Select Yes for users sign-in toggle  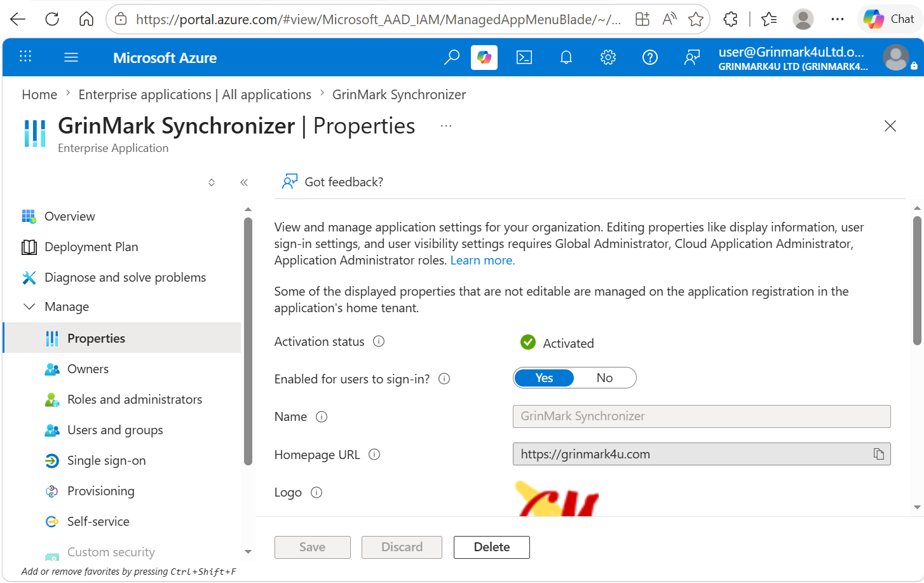544,378
